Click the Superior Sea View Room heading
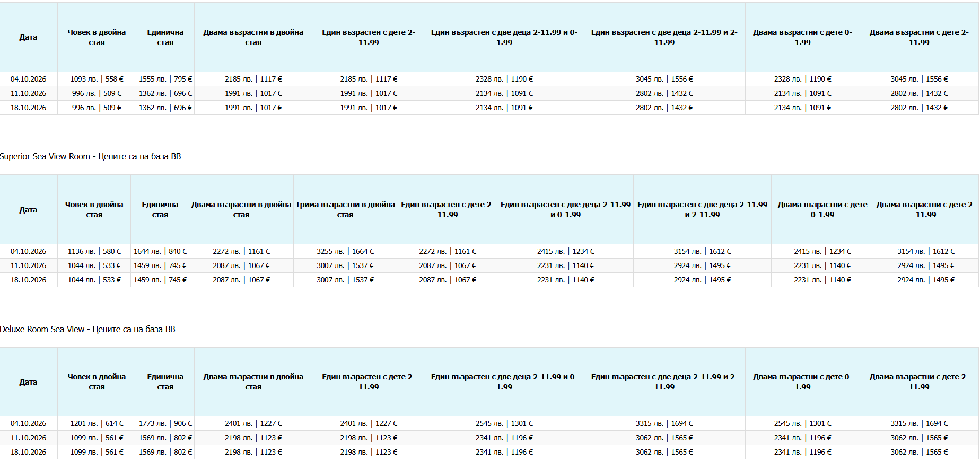This screenshot has height=461, width=980. click(91, 157)
